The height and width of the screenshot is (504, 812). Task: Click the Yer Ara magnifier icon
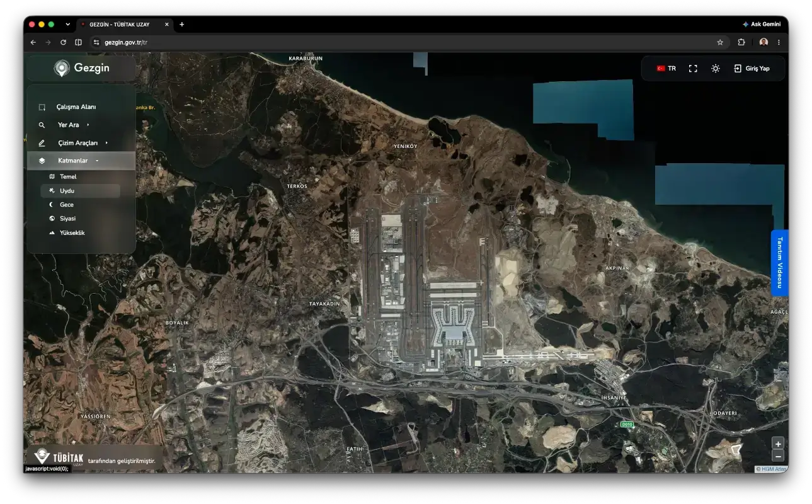42,125
